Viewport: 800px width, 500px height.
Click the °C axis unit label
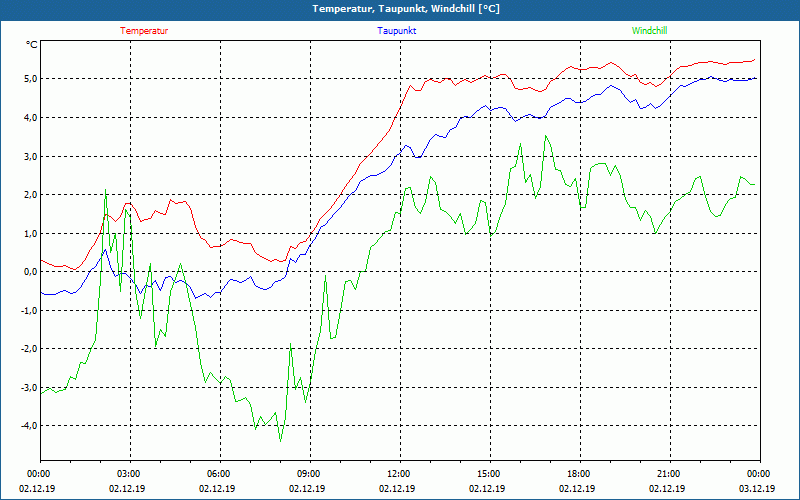pyautogui.click(x=31, y=45)
